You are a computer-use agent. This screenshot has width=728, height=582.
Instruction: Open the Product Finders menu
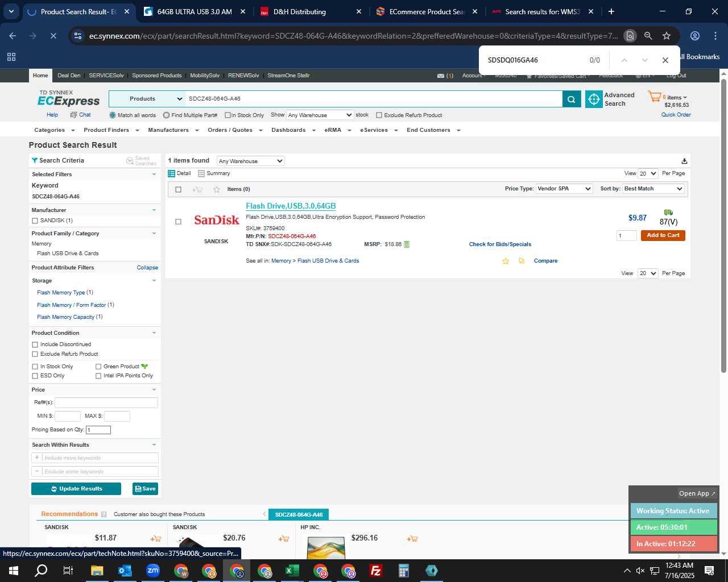coord(111,130)
